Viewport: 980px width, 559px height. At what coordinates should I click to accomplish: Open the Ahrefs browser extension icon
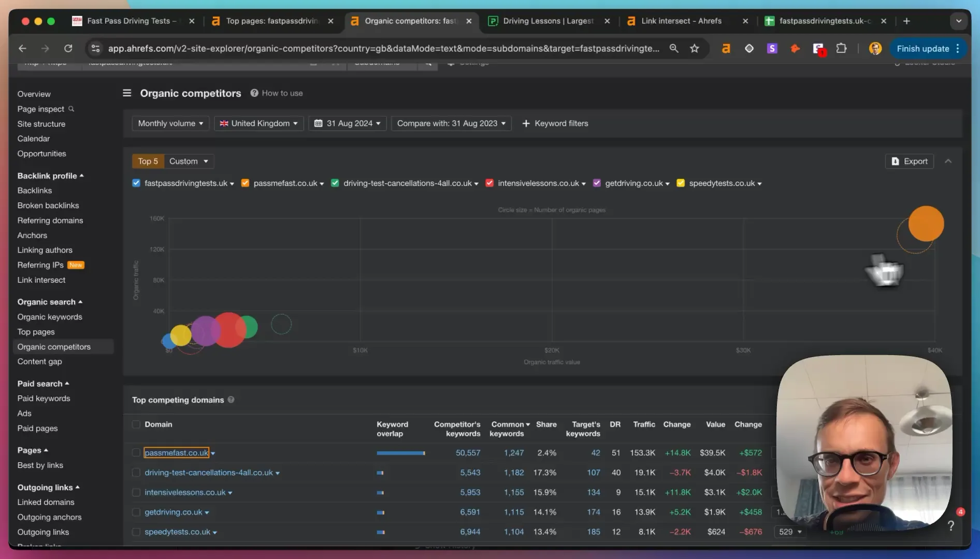pyautogui.click(x=726, y=48)
